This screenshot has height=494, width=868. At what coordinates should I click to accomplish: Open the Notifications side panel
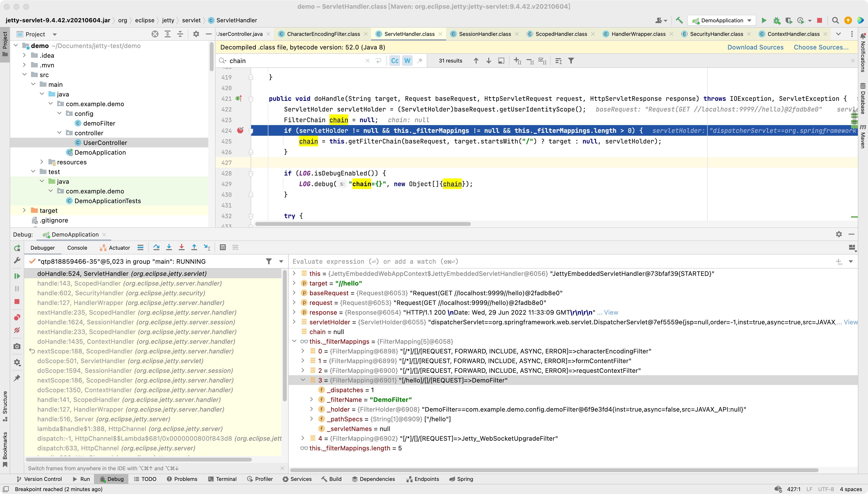point(863,53)
